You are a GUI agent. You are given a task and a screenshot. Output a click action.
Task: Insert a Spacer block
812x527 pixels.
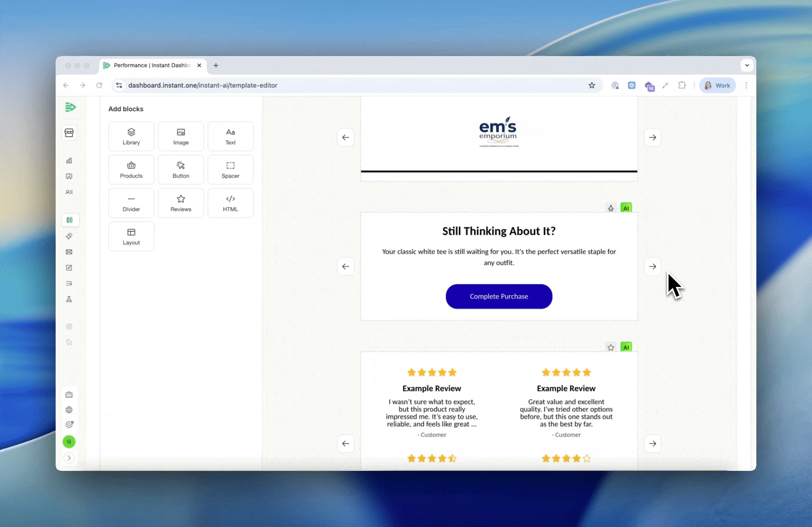(230, 169)
